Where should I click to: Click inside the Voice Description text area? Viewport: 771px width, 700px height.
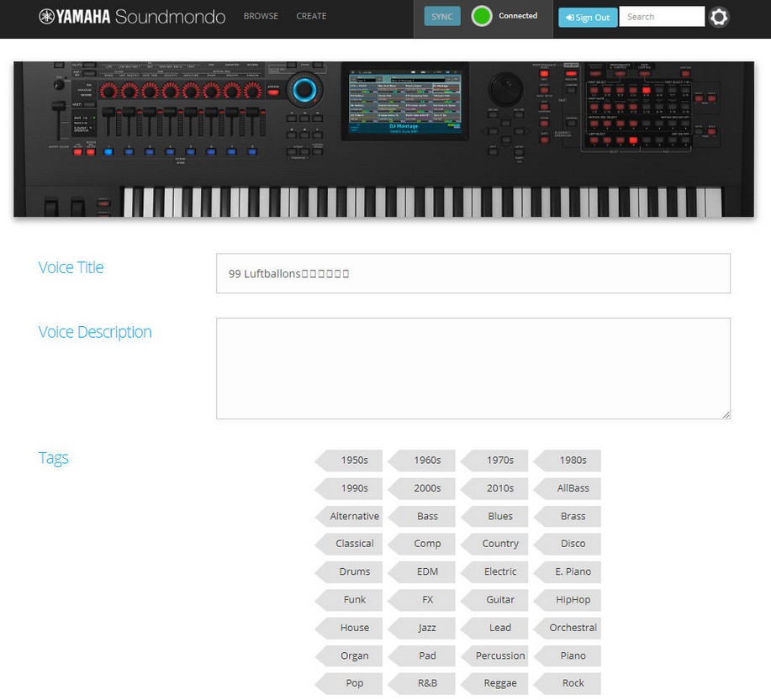(x=473, y=368)
